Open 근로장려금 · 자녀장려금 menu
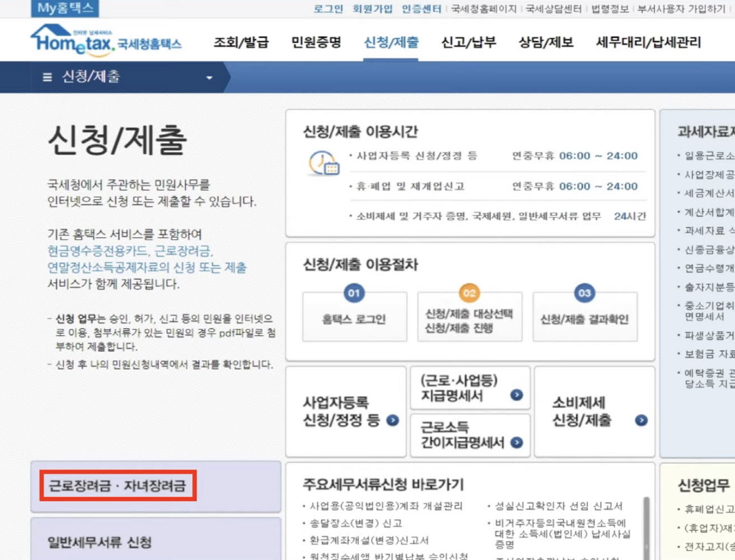The height and width of the screenshot is (560, 735). tap(156, 486)
